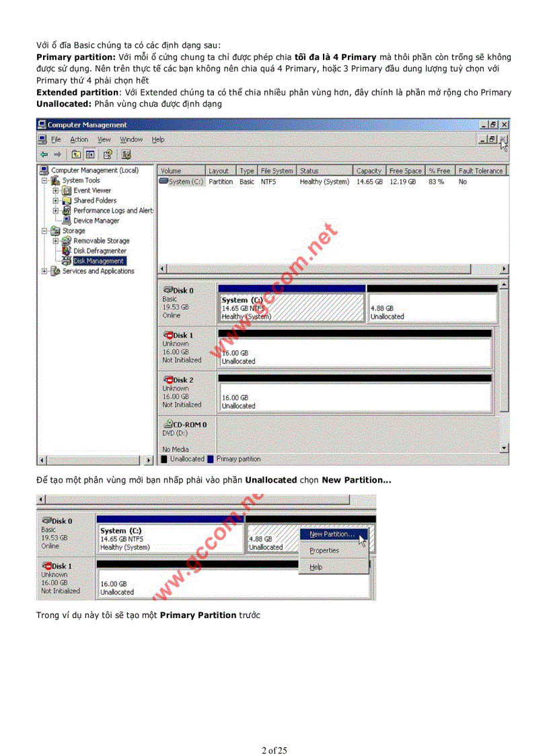
Task: Expand the Services and Applications node
Action: click(x=44, y=271)
